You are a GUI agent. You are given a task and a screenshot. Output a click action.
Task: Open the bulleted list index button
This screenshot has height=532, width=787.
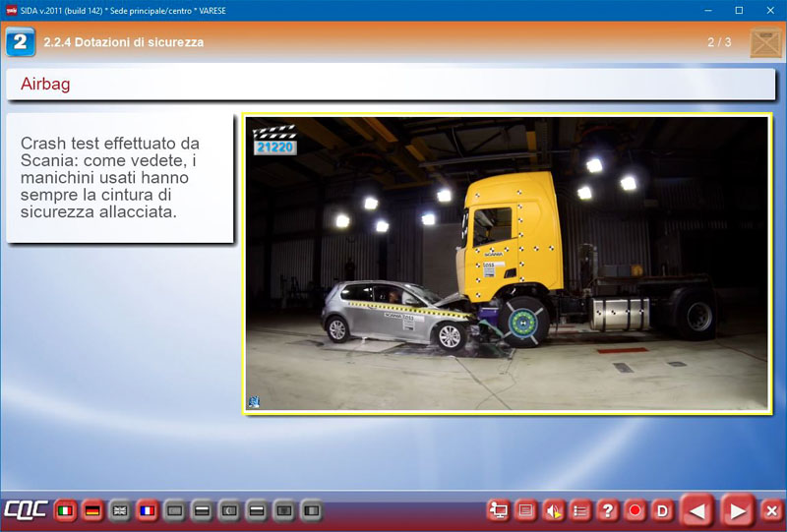pyautogui.click(x=580, y=510)
